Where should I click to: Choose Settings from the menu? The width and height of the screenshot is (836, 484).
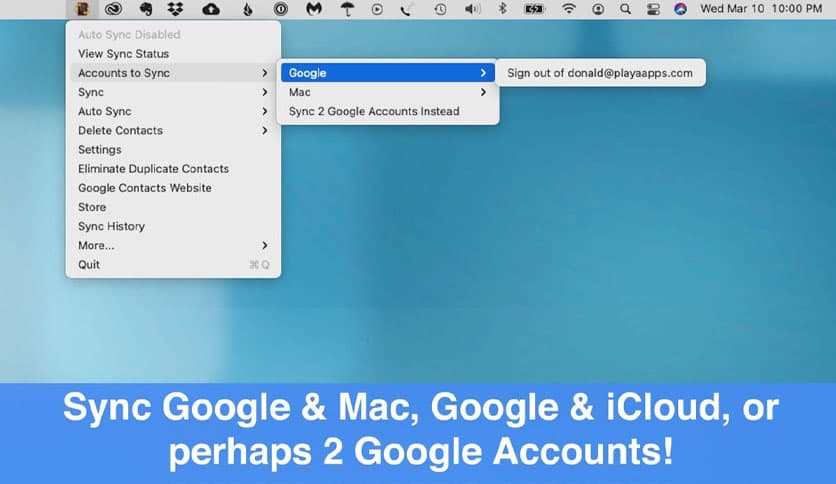coord(173,150)
